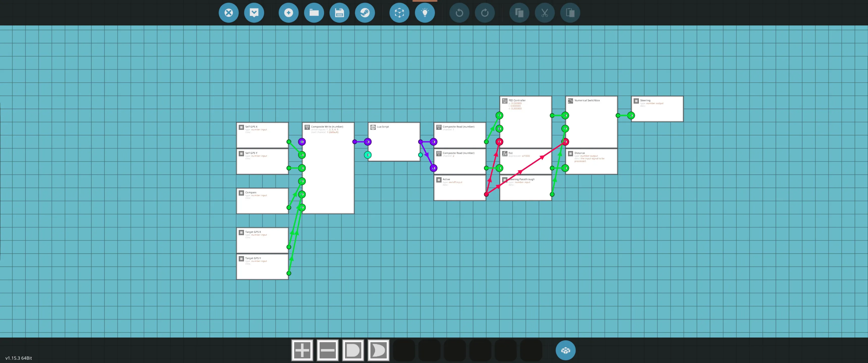Select the Subtract component in hotbar
868x363 pixels.
[328, 350]
